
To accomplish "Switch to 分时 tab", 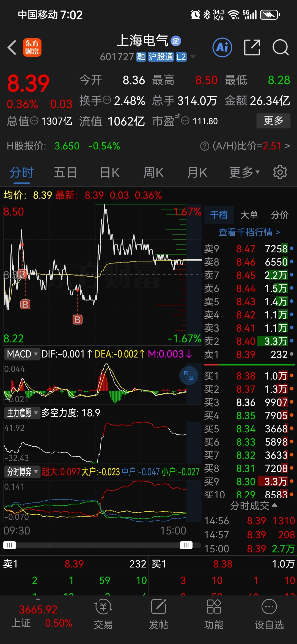I will tap(22, 173).
